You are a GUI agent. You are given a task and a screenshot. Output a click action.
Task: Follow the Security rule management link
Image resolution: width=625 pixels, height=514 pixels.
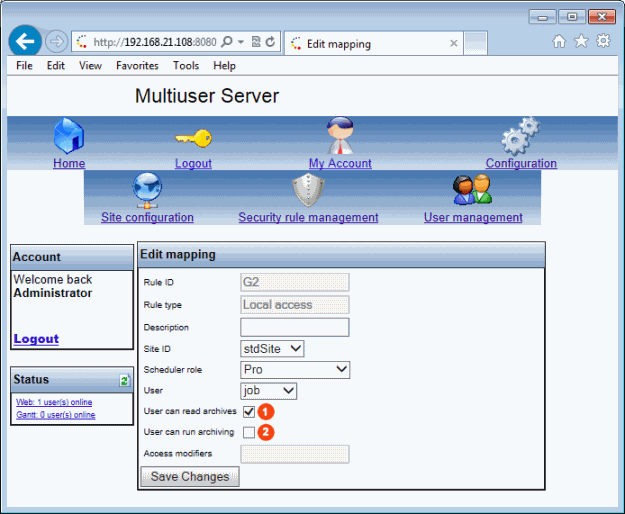coord(308,218)
